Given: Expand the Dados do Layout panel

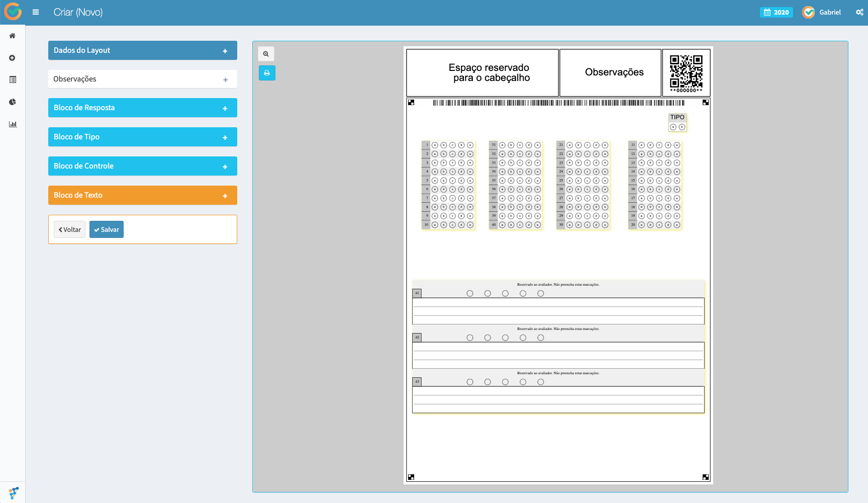Looking at the screenshot, I should 143,50.
